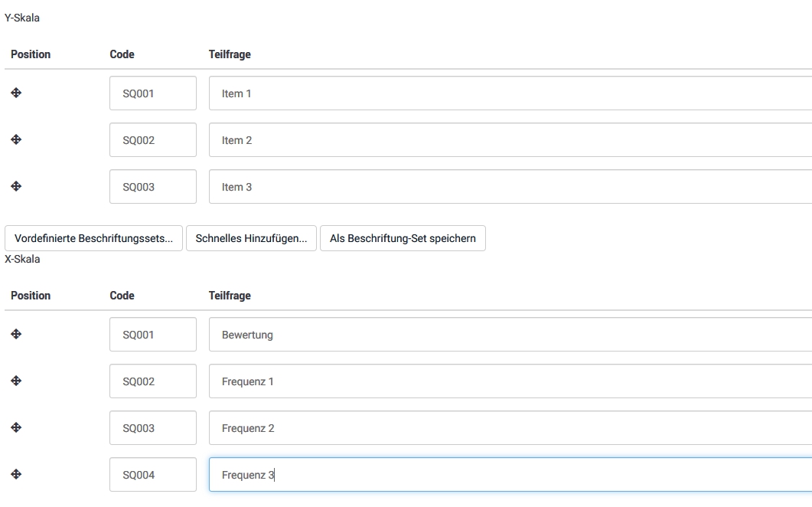Click the move handle for Frequenz 1 row
The image size is (812, 507).
coord(16,381)
